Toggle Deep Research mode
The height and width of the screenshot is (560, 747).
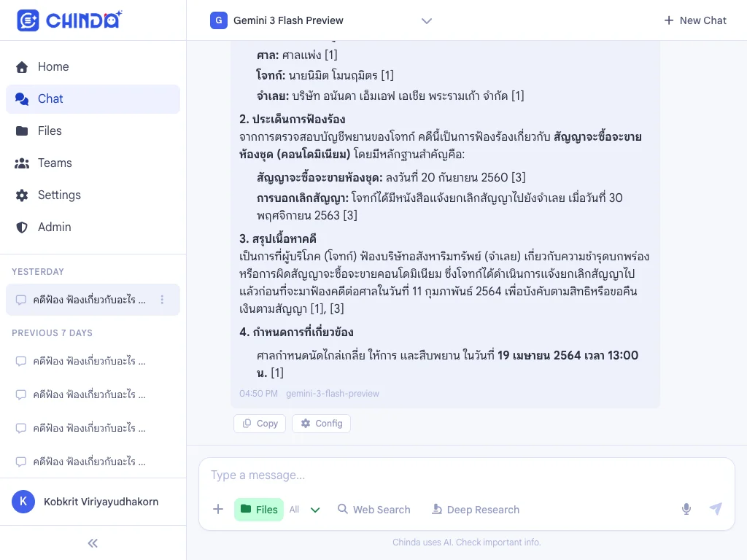(x=476, y=510)
